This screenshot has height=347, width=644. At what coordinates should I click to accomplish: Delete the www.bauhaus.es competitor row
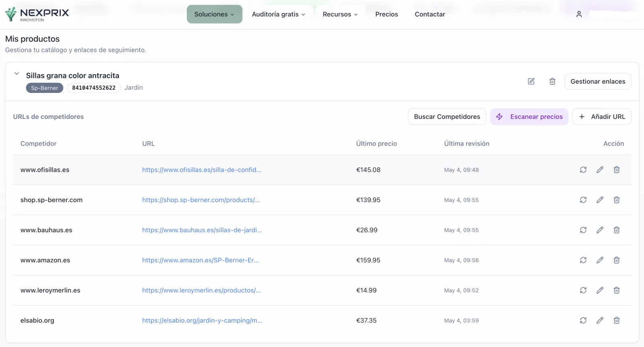(x=616, y=230)
